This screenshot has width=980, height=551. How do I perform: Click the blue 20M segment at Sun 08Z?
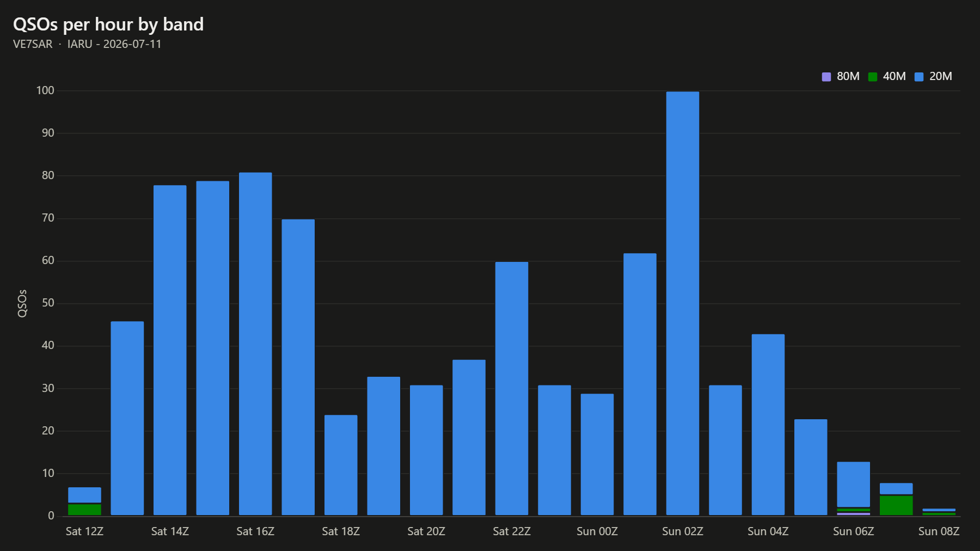pyautogui.click(x=939, y=510)
